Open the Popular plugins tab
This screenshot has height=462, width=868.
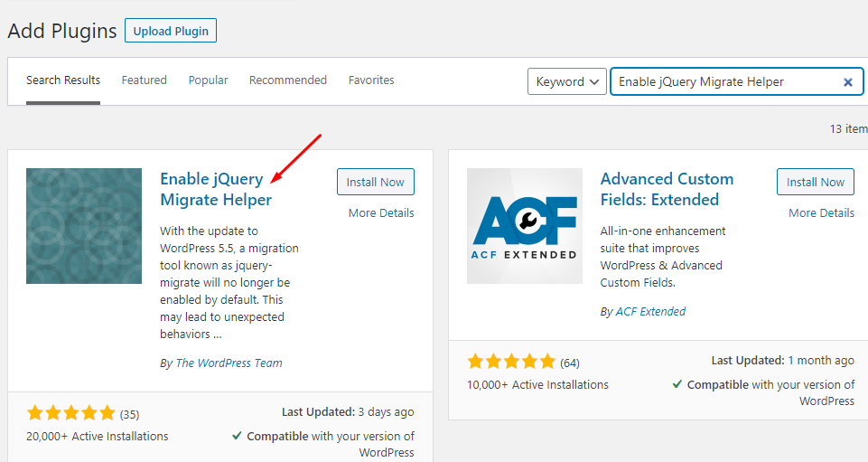pyautogui.click(x=208, y=80)
